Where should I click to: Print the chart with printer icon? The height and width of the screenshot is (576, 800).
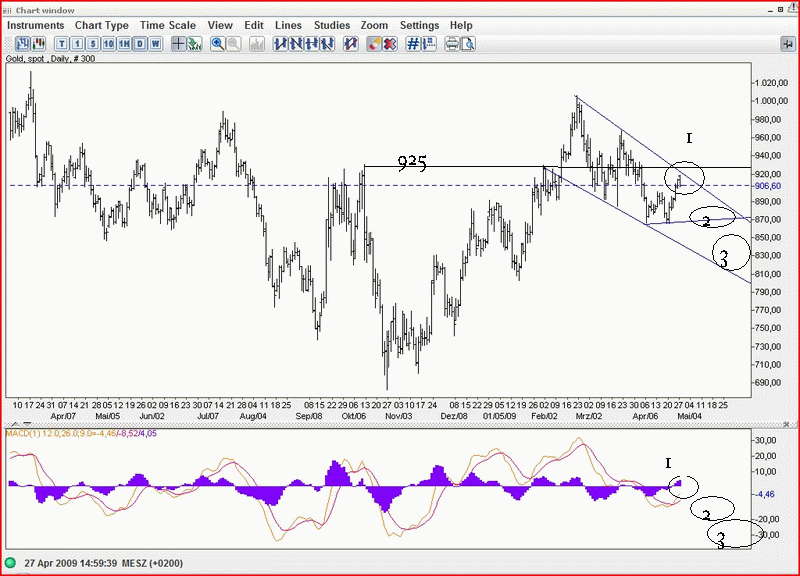(x=452, y=44)
